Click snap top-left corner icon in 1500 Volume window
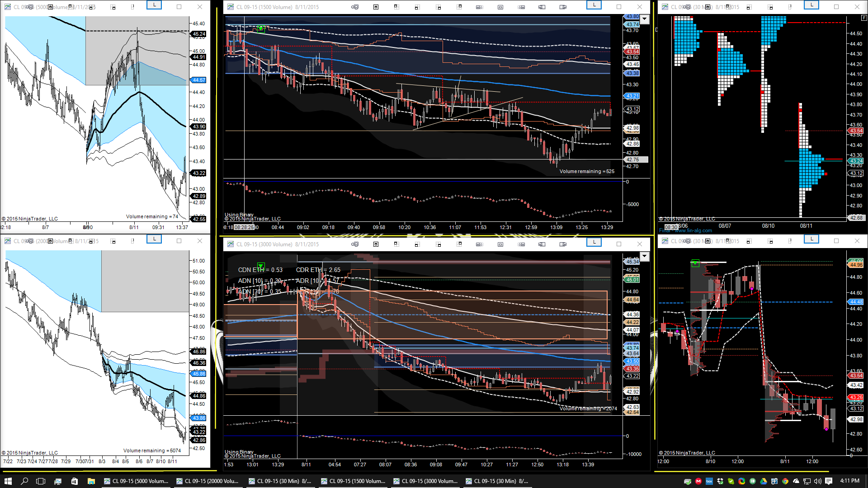The image size is (868, 488). coord(396,7)
